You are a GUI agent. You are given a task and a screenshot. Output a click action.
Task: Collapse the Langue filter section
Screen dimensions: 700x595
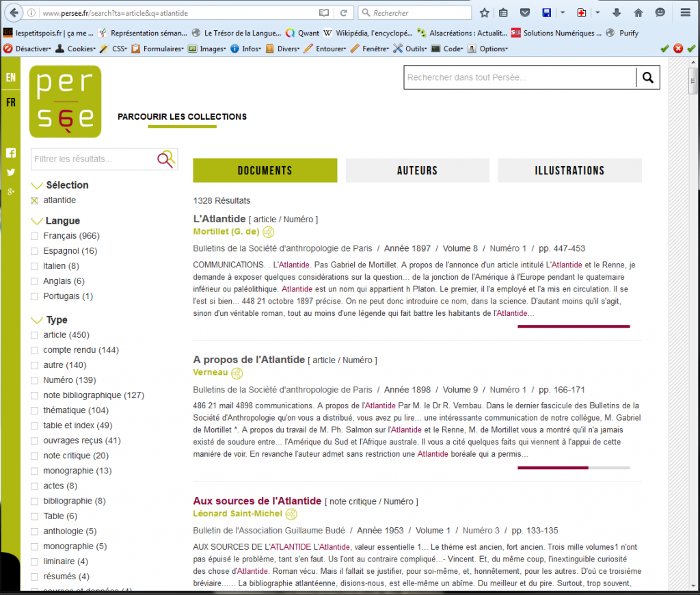click(38, 220)
